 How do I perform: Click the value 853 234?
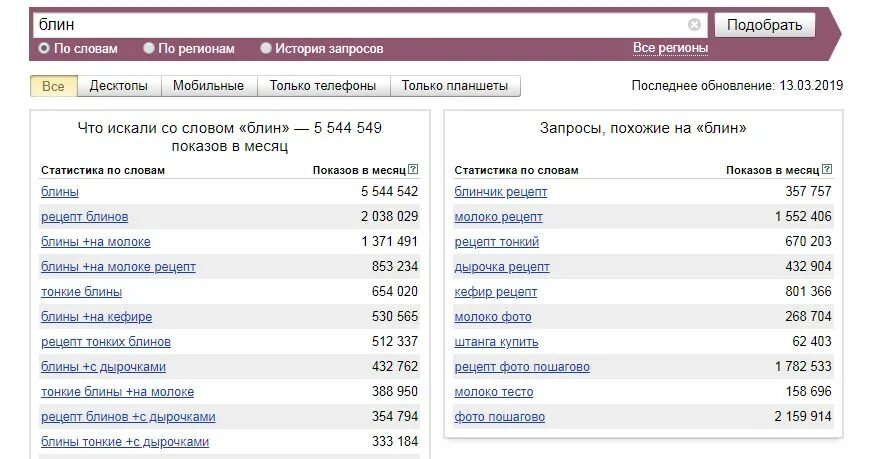tap(395, 266)
